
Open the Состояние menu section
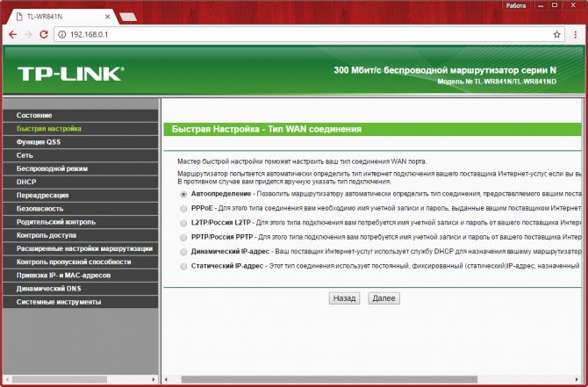tap(80, 116)
